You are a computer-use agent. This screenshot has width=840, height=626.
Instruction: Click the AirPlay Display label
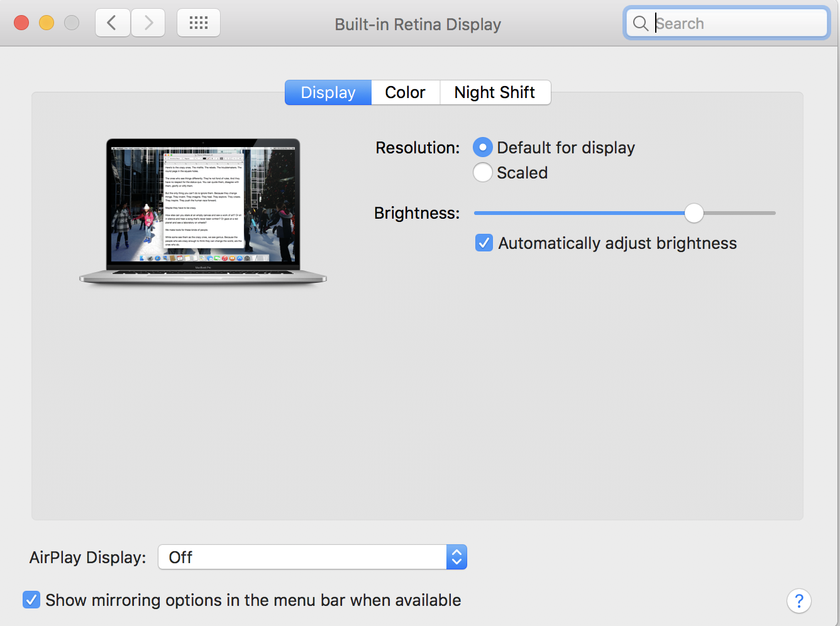coord(87,557)
